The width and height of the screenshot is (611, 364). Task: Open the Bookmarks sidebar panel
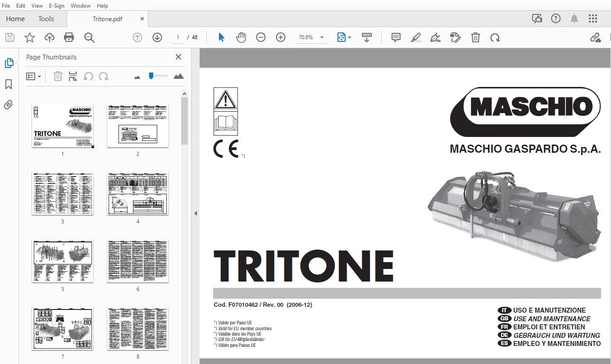pyautogui.click(x=9, y=84)
